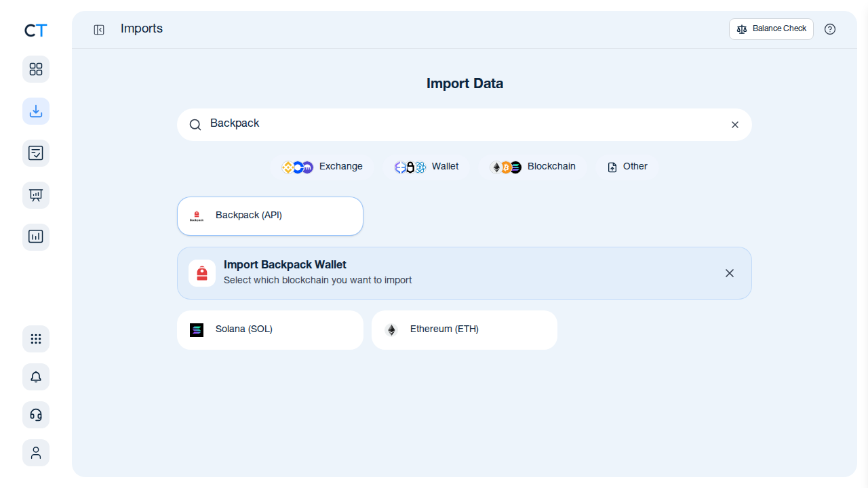Open the user account icon
Image resolution: width=868 pixels, height=488 pixels.
coord(36,453)
